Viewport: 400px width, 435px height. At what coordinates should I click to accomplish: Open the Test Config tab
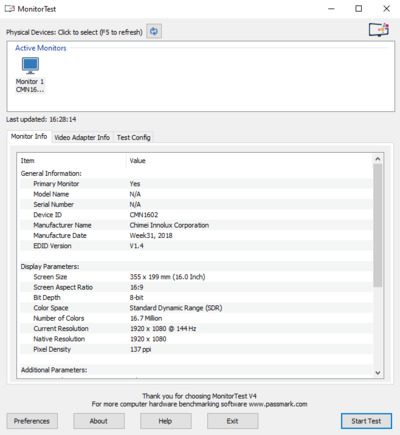click(133, 137)
